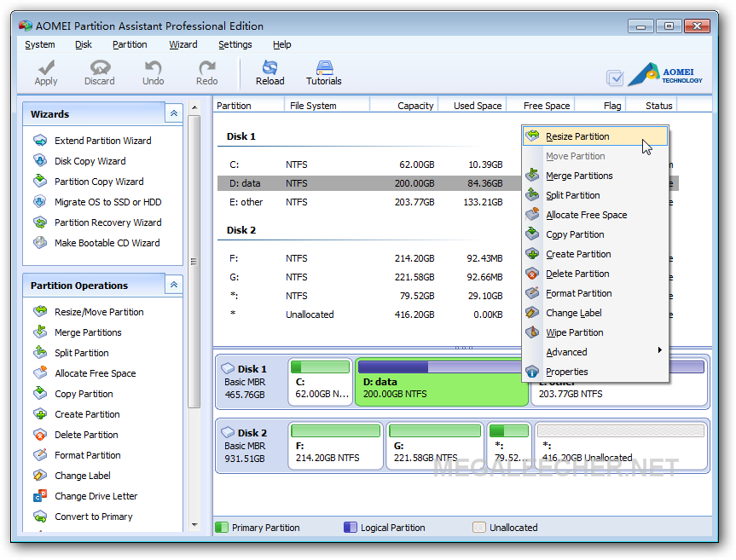Click the Format Partition sidebar icon
The width and height of the screenshot is (736, 560).
point(40,455)
